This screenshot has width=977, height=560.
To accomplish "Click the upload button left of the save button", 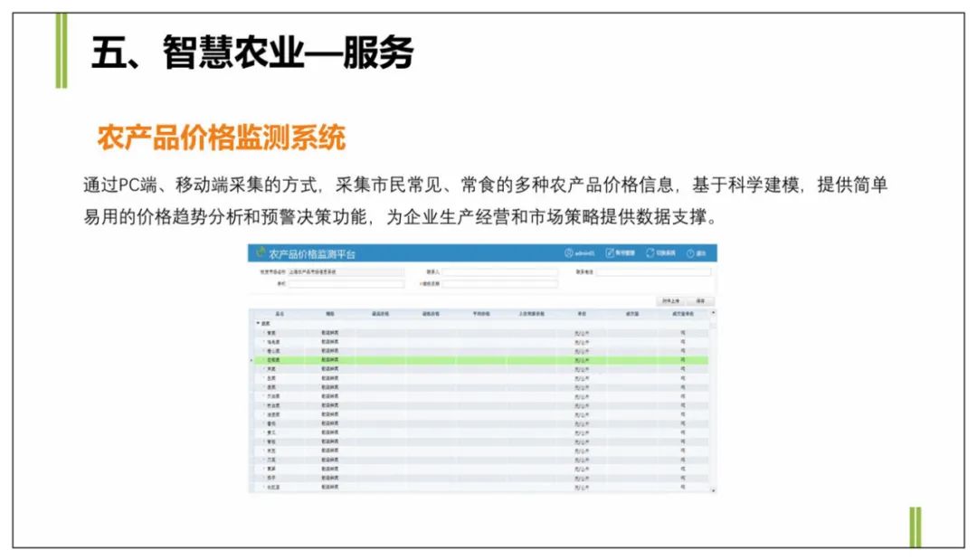I will (x=670, y=300).
